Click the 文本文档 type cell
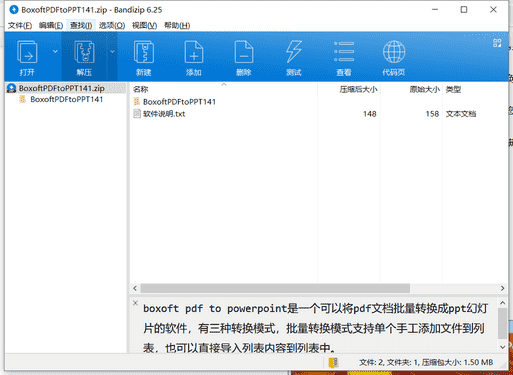This screenshot has height=375, width=513. tap(461, 114)
